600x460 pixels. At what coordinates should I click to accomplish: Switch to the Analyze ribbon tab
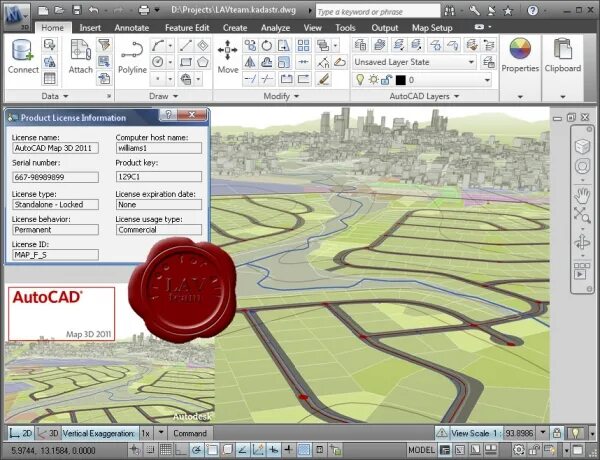click(x=275, y=28)
